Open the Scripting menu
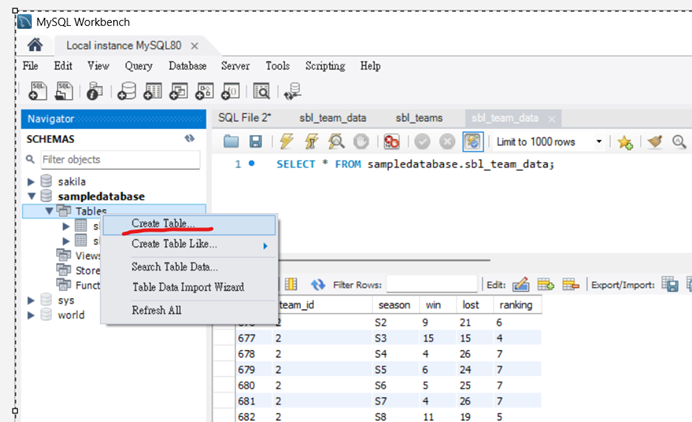The image size is (692, 422). point(325,66)
